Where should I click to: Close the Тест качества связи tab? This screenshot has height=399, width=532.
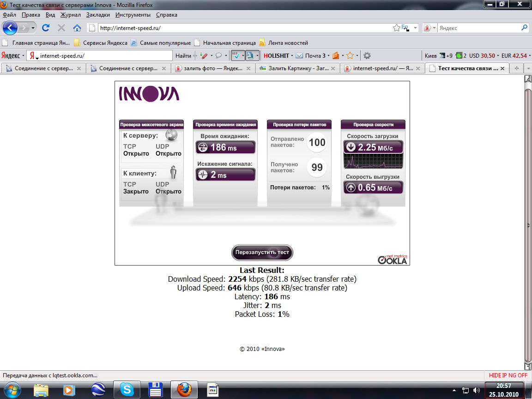(x=502, y=68)
